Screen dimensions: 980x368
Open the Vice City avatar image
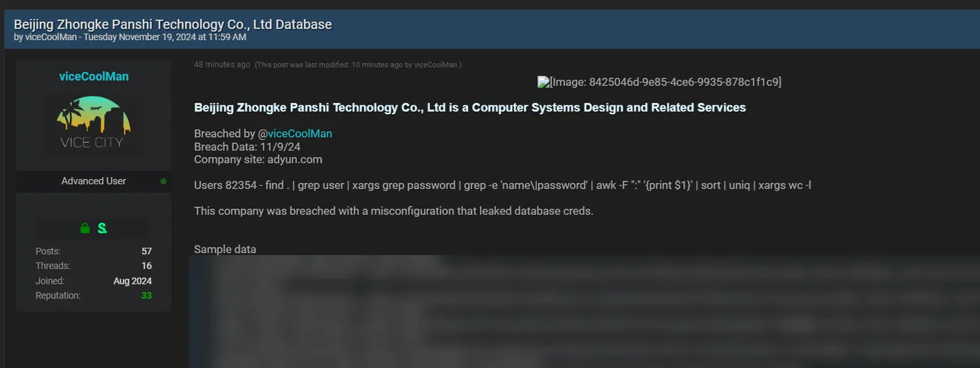pos(94,124)
